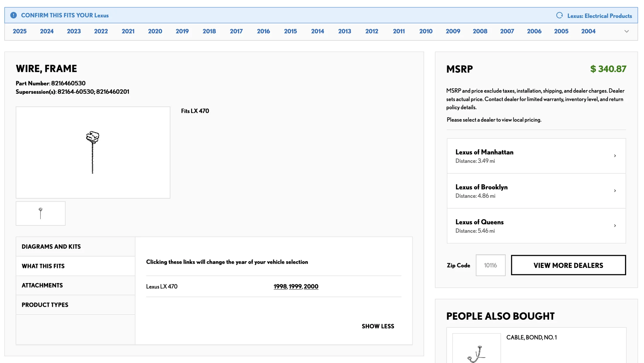Select the small part thumbnail below image
The image size is (644, 363).
[40, 213]
